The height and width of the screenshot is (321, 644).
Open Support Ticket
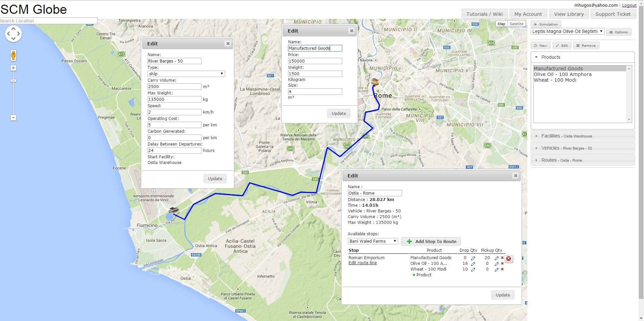coord(613,14)
